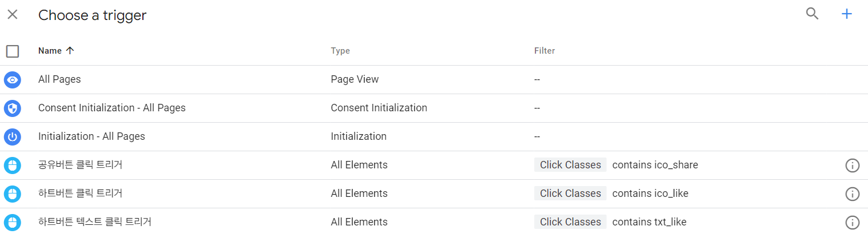Screen dimensions: 868x234
Task: Select the All Pages trigger
Action: [434, 80]
